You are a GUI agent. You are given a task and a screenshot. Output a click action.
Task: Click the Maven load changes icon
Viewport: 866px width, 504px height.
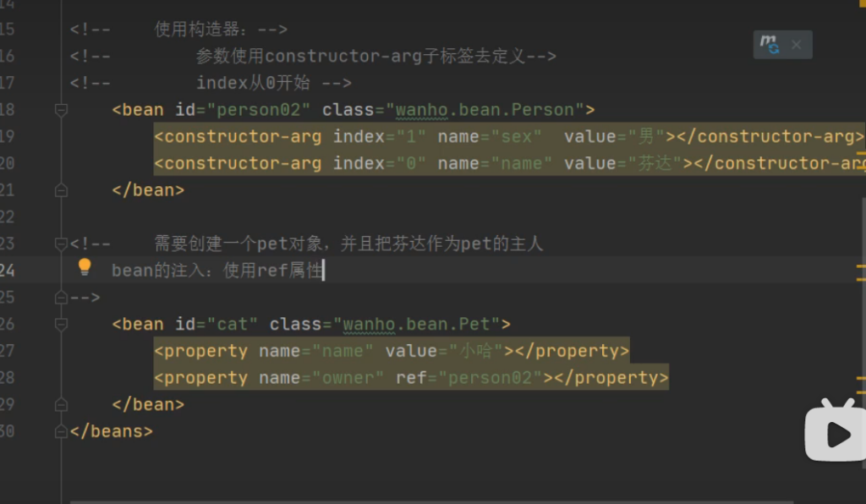point(770,45)
